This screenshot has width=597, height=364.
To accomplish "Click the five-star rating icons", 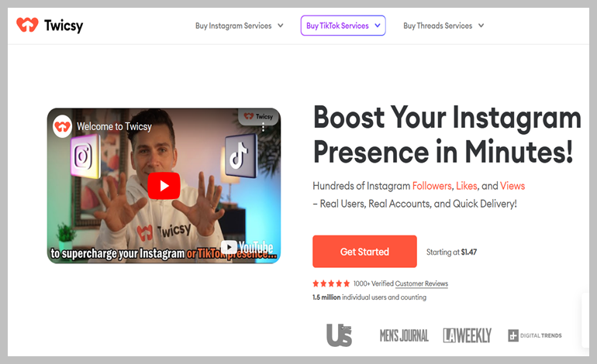I will (x=331, y=283).
